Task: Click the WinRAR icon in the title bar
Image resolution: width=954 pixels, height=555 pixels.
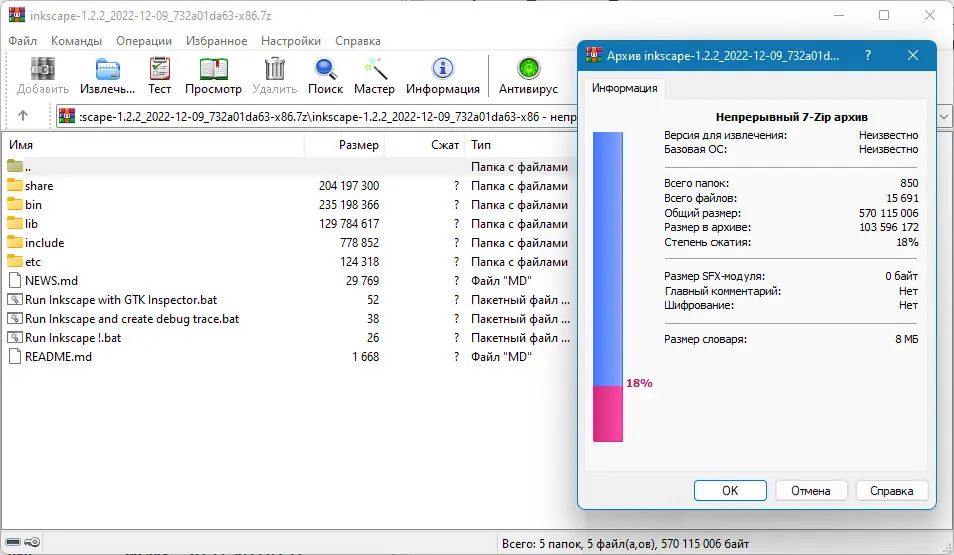Action: [x=16, y=15]
